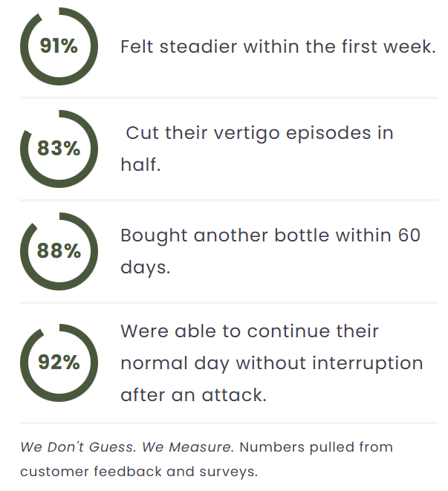Image resolution: width=448 pixels, height=491 pixels.
Task: Select the "92%" number inside the circle
Action: tap(59, 362)
